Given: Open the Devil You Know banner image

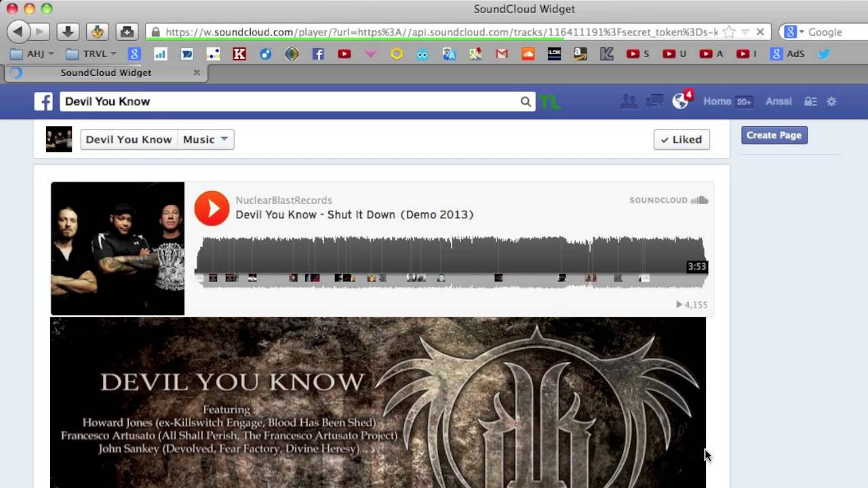Looking at the screenshot, I should (x=378, y=403).
